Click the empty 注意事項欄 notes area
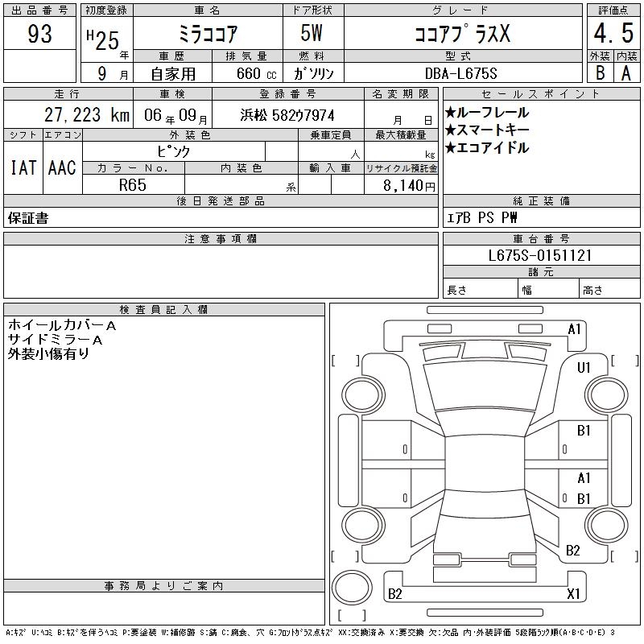 click(221, 272)
